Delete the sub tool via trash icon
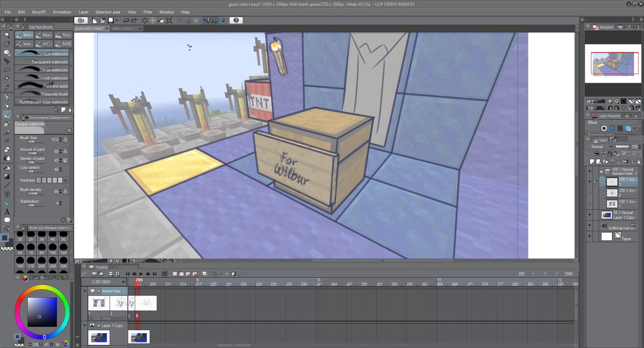 coord(69,109)
